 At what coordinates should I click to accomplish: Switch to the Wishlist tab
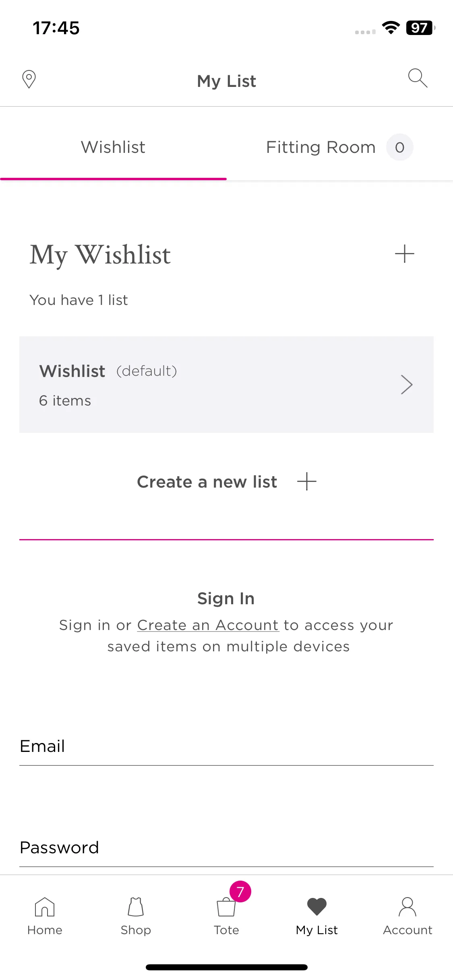(113, 147)
